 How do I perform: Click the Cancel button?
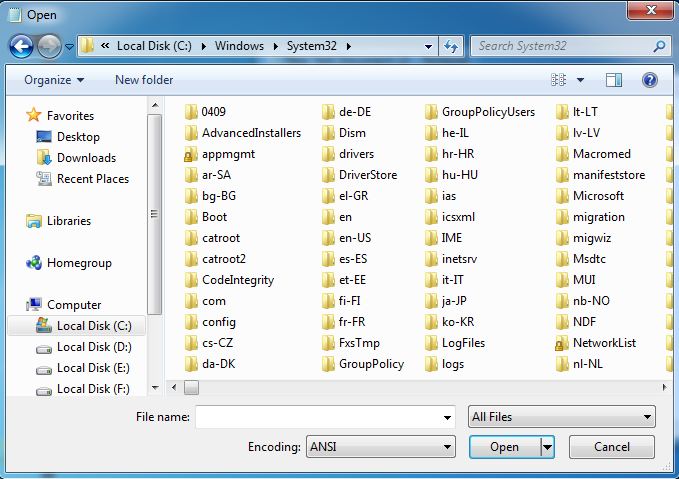[611, 447]
